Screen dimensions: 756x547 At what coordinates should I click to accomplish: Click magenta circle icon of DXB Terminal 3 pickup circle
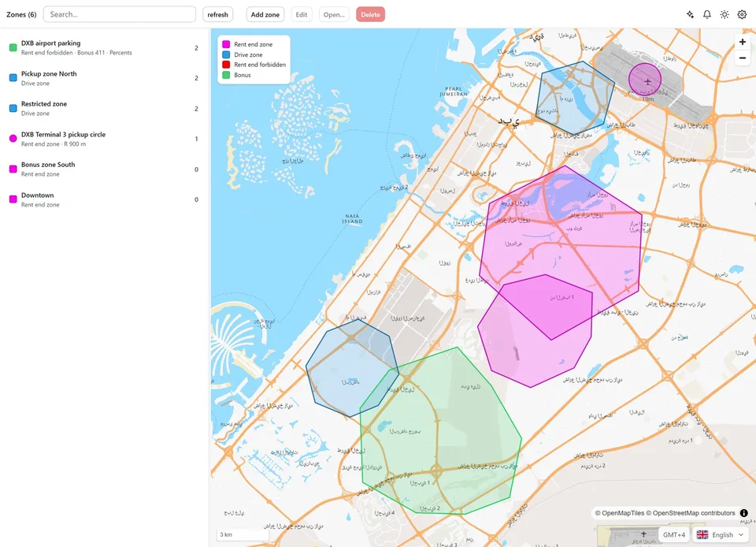pos(13,139)
